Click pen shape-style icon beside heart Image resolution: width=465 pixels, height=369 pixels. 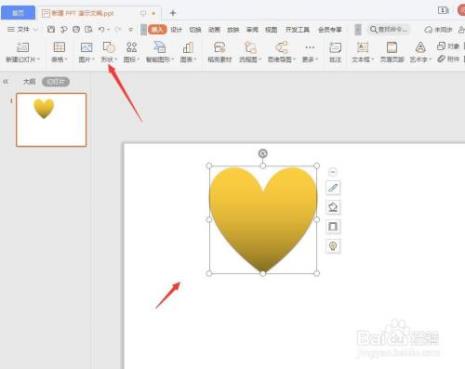click(333, 188)
